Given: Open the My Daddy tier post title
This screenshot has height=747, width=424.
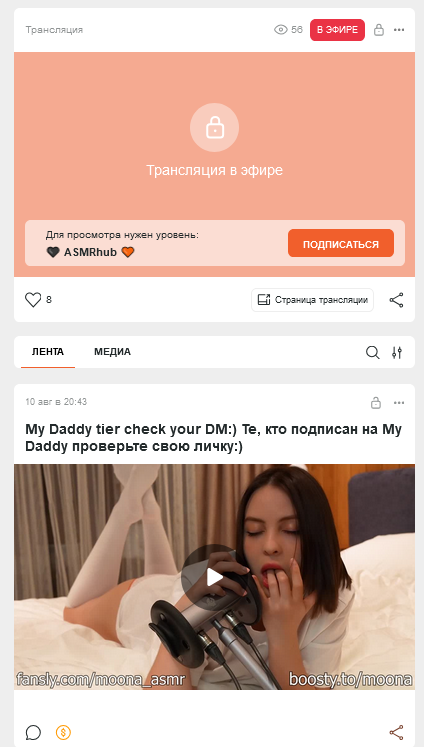Looking at the screenshot, I should 213,438.
